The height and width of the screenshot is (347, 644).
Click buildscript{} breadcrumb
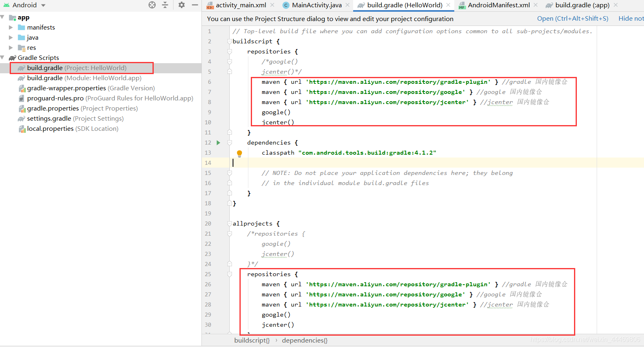click(252, 341)
